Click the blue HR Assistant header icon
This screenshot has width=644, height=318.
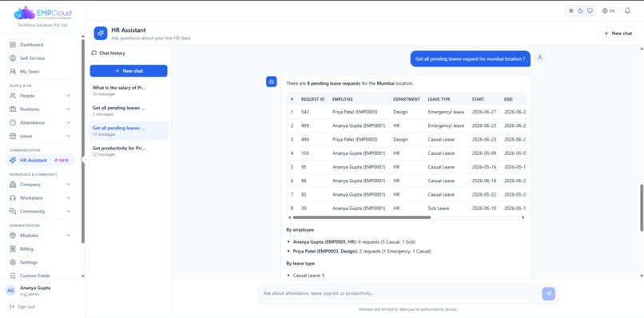pyautogui.click(x=101, y=34)
